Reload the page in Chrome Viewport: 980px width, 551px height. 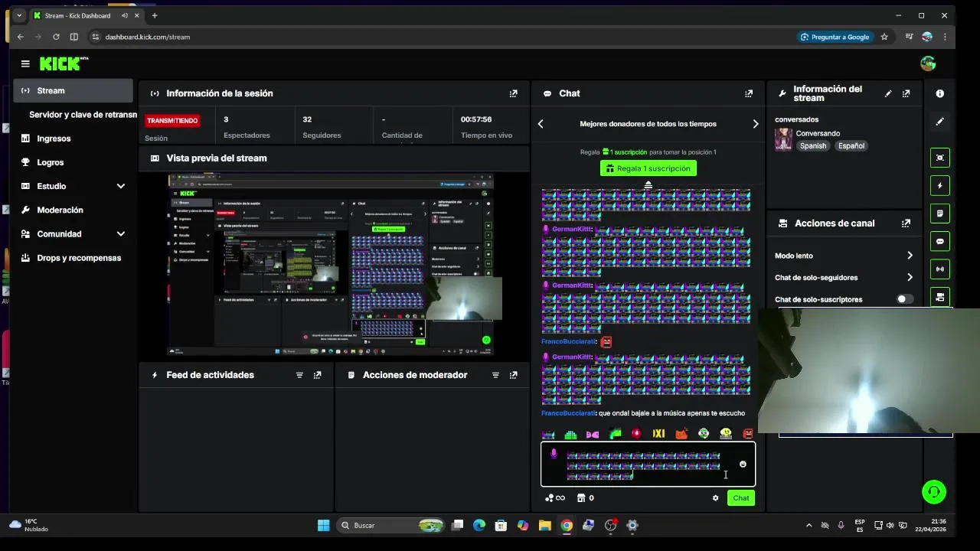pos(56,37)
